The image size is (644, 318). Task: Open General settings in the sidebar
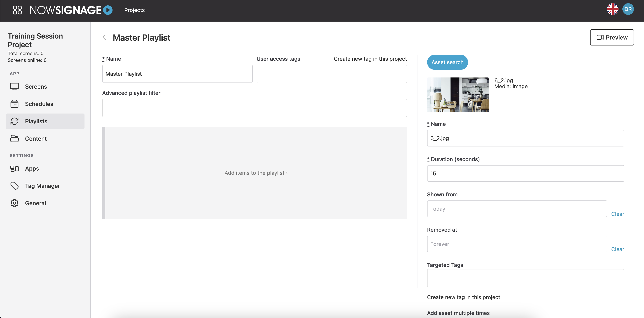[x=45, y=203]
